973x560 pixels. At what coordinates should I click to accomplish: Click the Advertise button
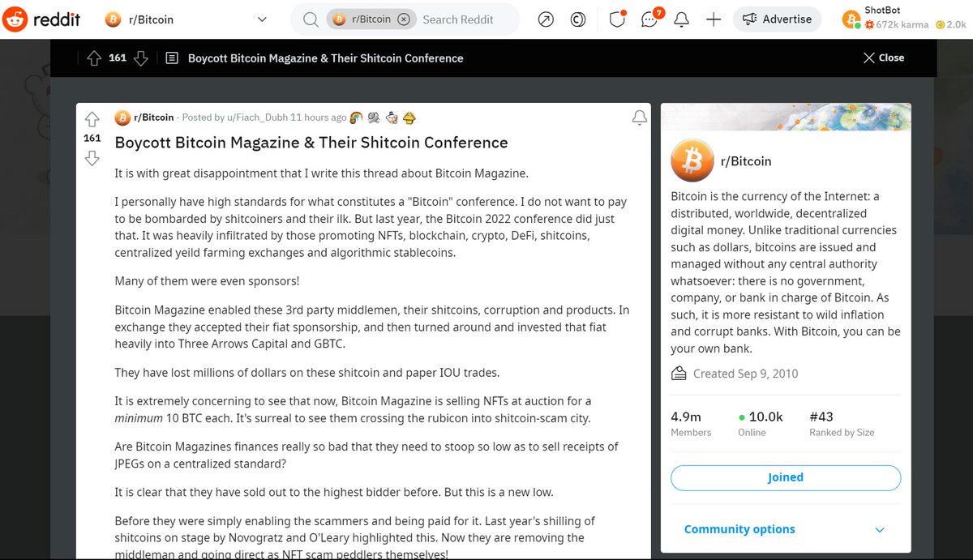(x=777, y=19)
